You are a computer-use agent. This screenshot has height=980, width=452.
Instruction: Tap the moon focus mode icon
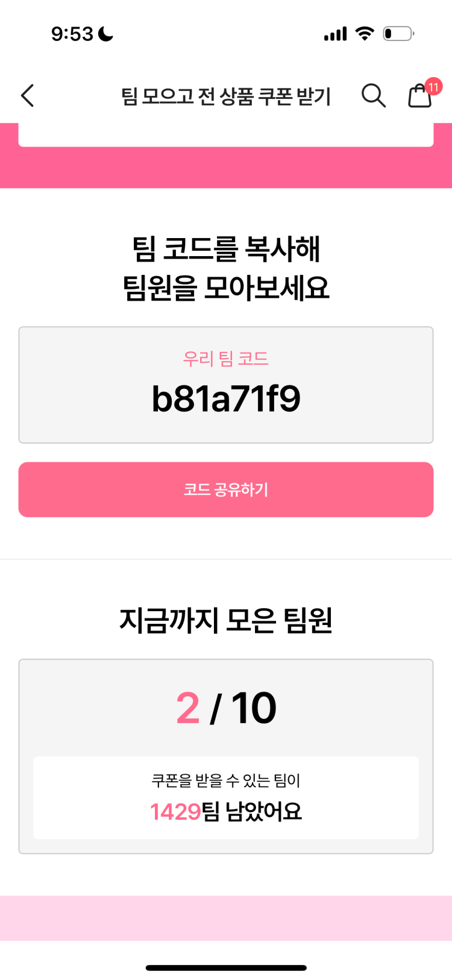pyautogui.click(x=106, y=34)
